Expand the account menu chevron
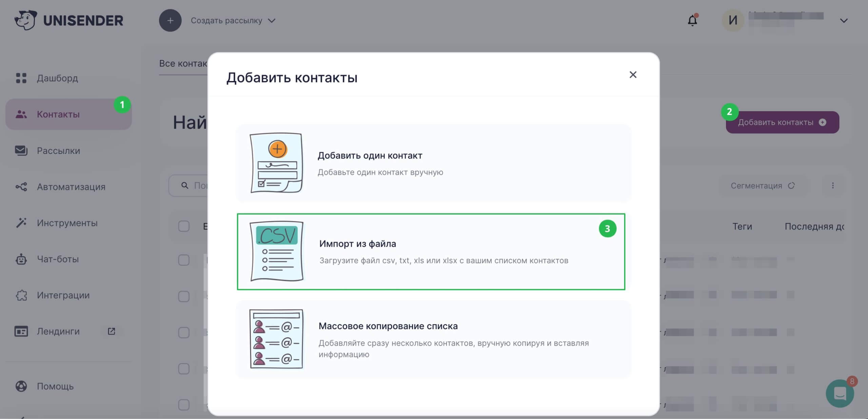The width and height of the screenshot is (868, 419). click(x=844, y=21)
